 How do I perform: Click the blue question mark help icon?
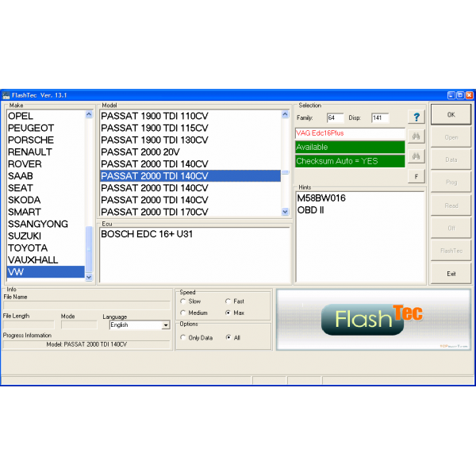[416, 117]
